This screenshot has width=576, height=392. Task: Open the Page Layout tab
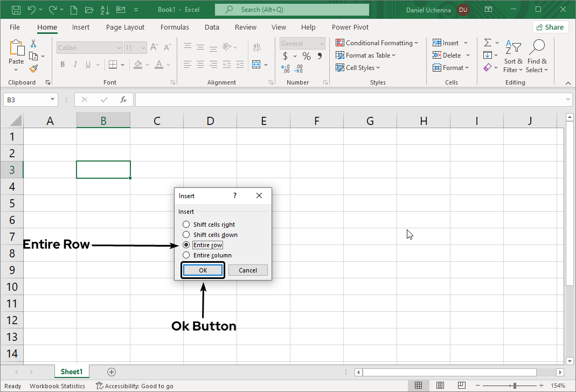point(125,27)
